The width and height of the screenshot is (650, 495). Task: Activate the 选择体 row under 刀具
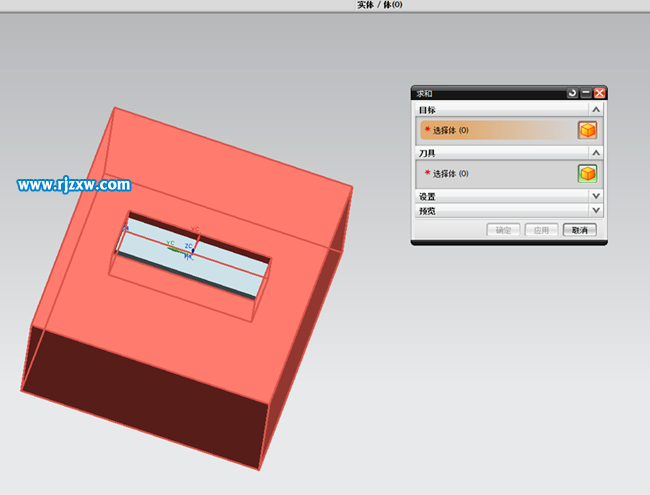(490, 173)
